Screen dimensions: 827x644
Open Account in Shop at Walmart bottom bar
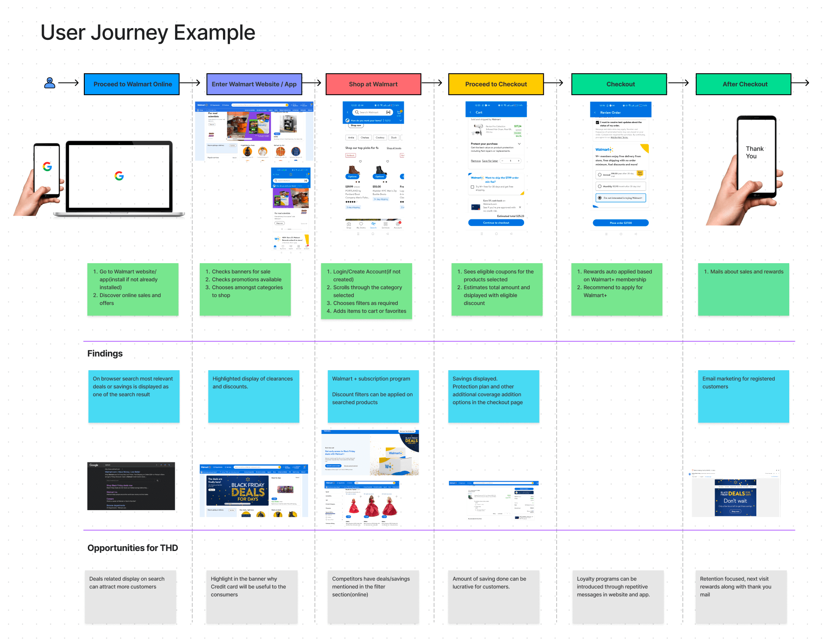pos(398,225)
